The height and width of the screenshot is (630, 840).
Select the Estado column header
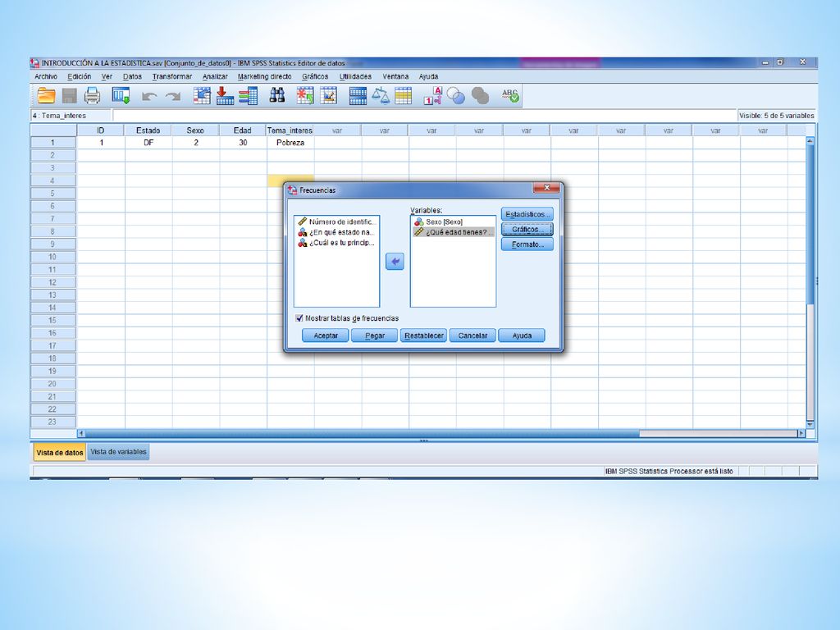click(148, 130)
